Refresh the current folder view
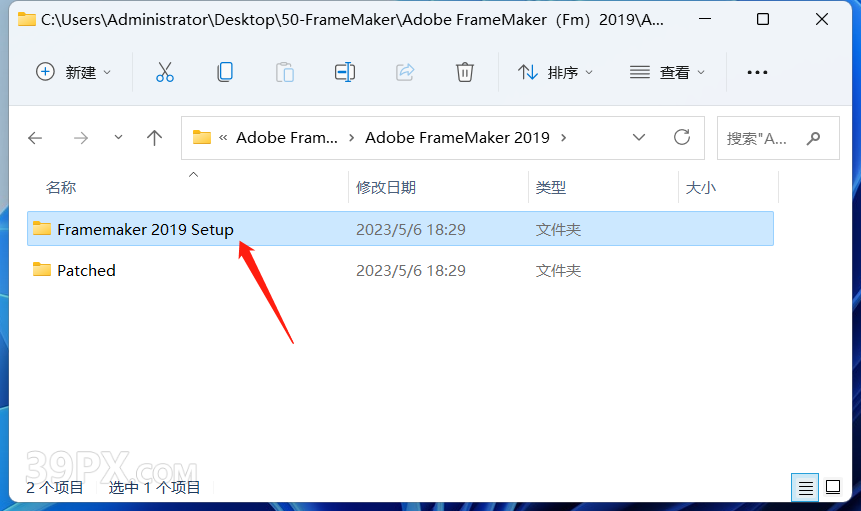The width and height of the screenshot is (861, 511). 681,137
